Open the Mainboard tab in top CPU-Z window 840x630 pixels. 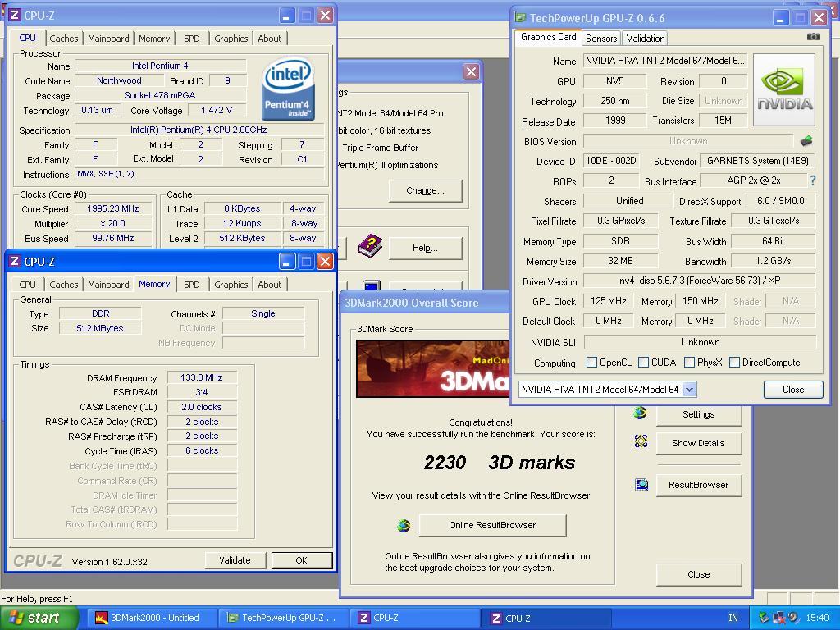(108, 39)
